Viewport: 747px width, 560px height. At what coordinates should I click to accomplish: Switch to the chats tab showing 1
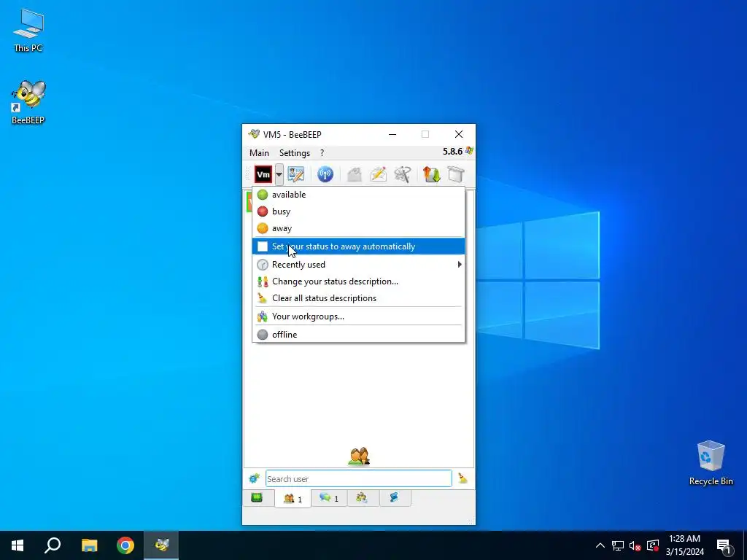(329, 498)
